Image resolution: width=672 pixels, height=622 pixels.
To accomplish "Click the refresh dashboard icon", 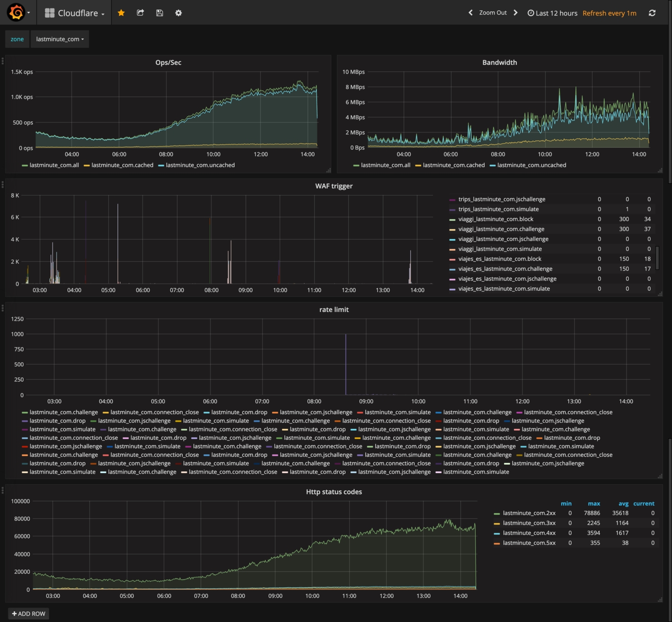I will coord(652,13).
